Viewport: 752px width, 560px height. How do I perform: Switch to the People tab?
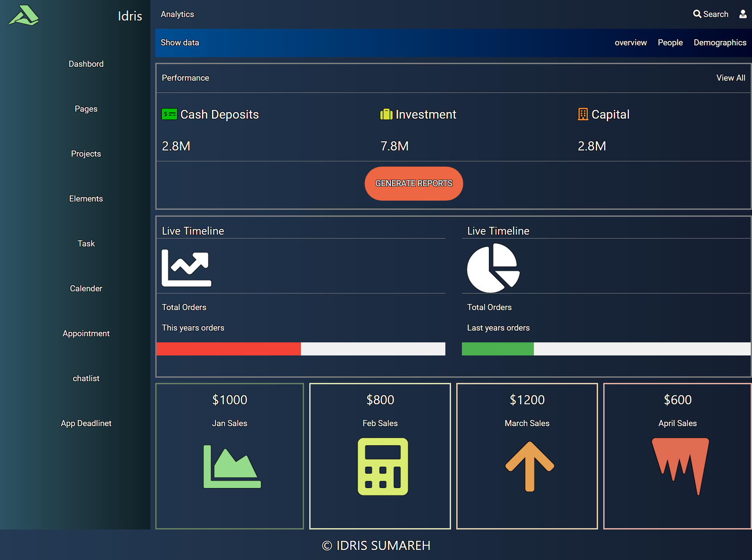(x=670, y=42)
